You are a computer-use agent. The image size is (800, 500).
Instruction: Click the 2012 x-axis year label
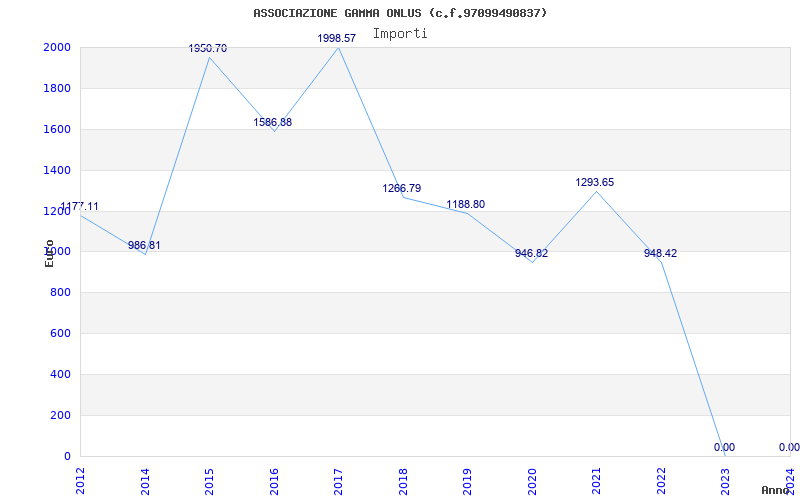point(80,481)
